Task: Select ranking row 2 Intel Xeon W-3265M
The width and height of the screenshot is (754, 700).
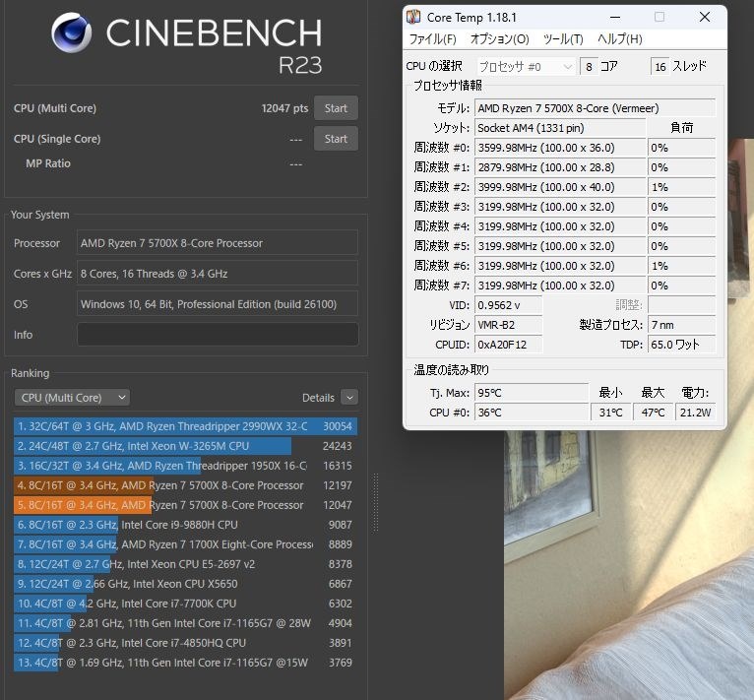Action: tap(185, 446)
